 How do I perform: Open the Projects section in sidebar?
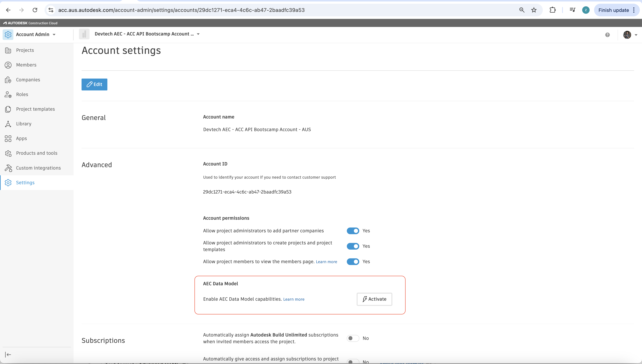click(25, 50)
